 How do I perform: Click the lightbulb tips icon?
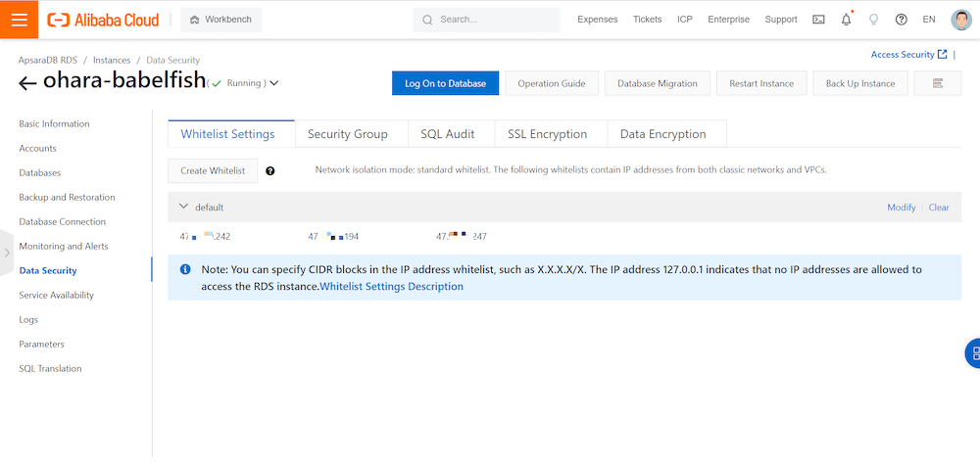873,20
